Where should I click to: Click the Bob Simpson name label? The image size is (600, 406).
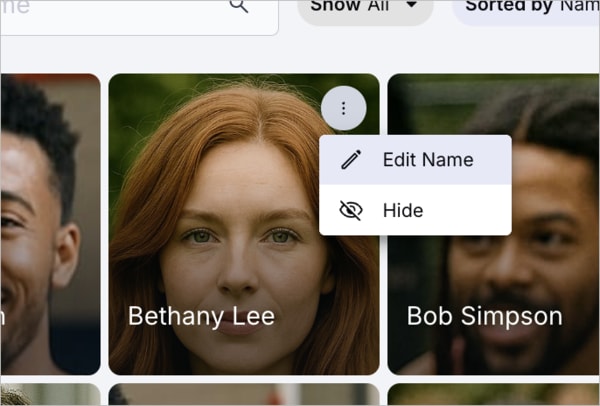coord(484,316)
